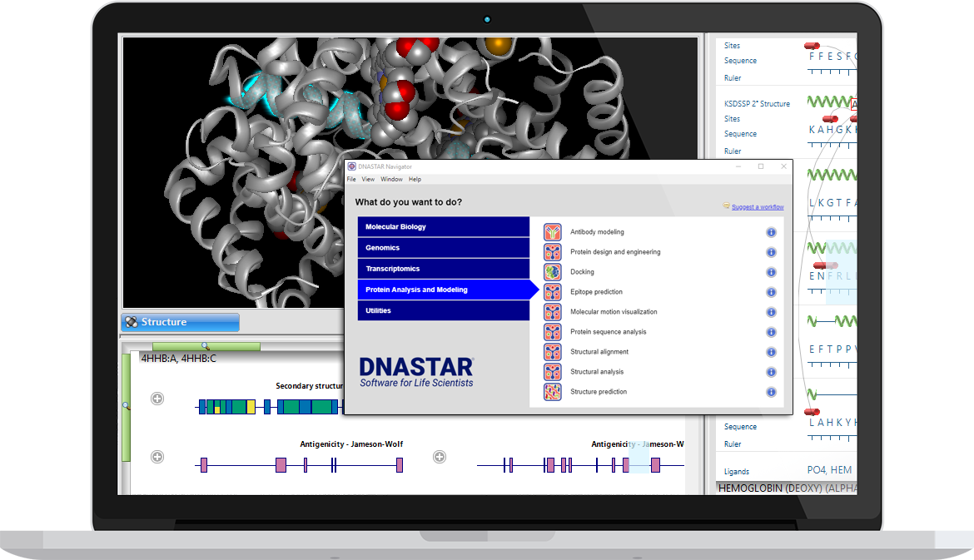The width and height of the screenshot is (974, 560).
Task: Open the Window menu in DNASTAR Navigator
Action: (x=391, y=180)
